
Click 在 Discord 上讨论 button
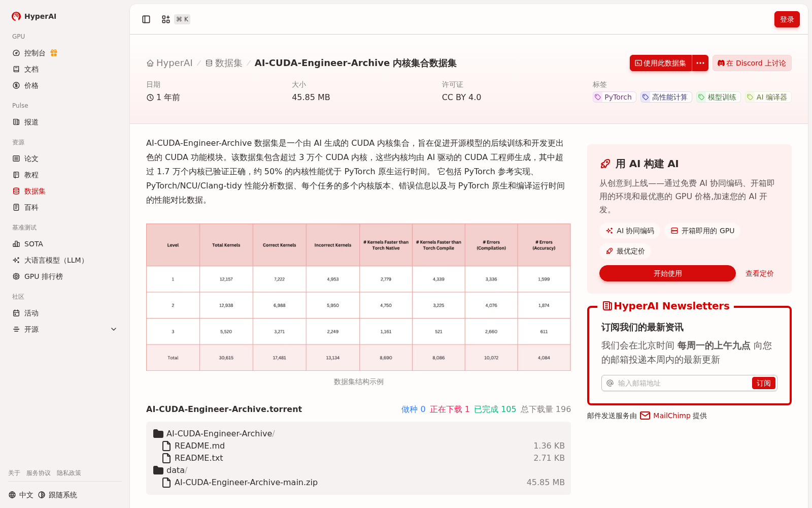tap(752, 63)
